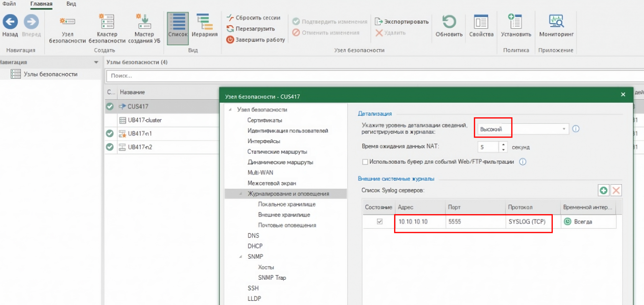Show info for detail level setting
644x305 pixels.
tap(576, 129)
